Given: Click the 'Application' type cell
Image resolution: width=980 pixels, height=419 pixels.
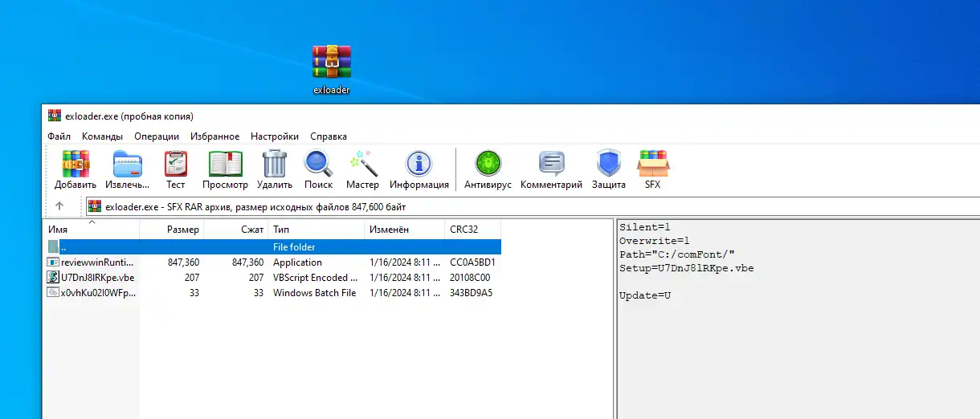Looking at the screenshot, I should (297, 262).
